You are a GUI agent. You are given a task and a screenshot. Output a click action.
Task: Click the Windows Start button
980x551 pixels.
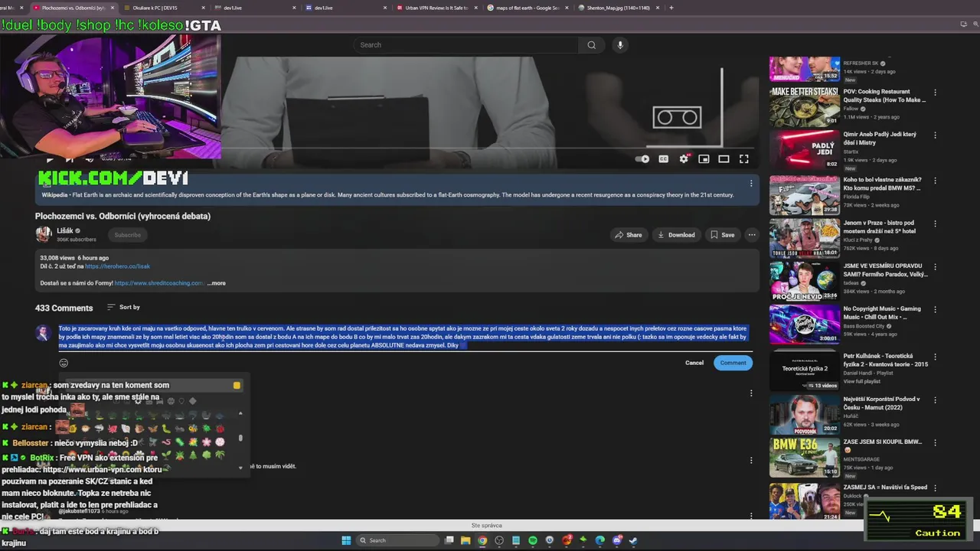(346, 540)
